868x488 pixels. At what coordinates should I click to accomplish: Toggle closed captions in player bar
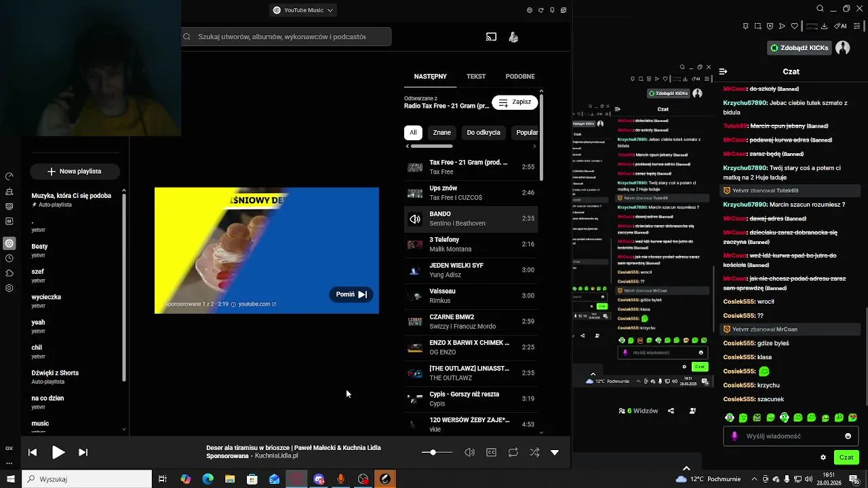tap(492, 452)
